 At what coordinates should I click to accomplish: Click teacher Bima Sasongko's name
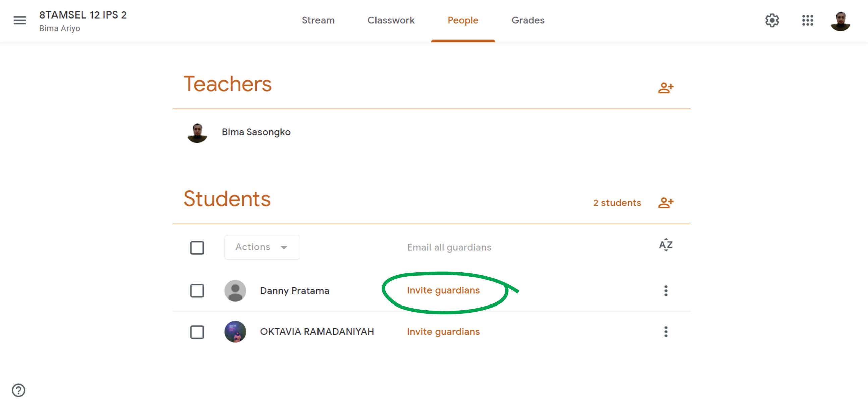point(256,132)
